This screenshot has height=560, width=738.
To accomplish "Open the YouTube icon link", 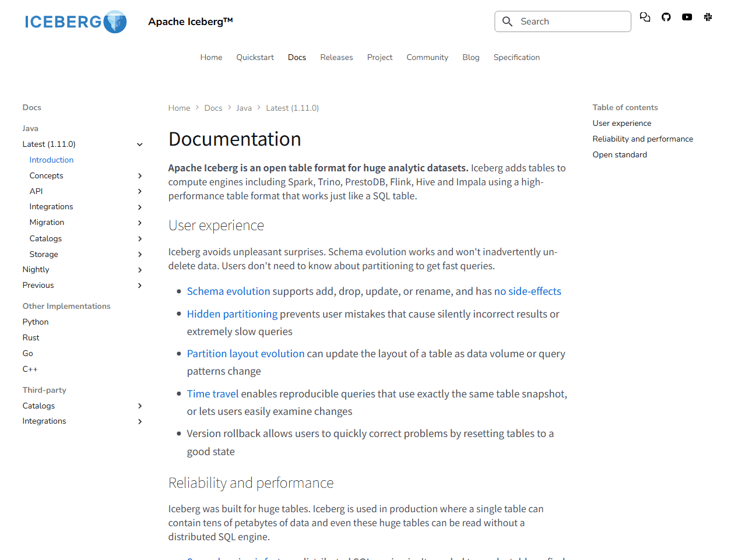I will pos(687,17).
